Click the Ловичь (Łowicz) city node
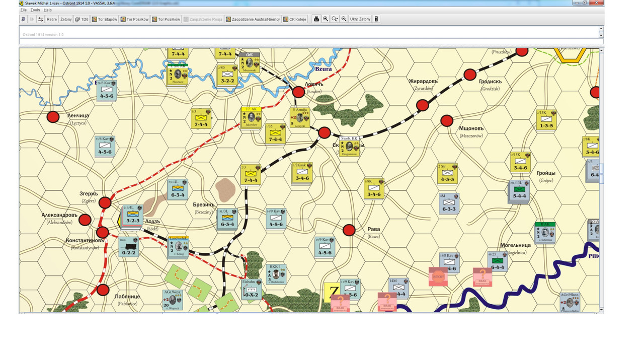 pyautogui.click(x=299, y=92)
